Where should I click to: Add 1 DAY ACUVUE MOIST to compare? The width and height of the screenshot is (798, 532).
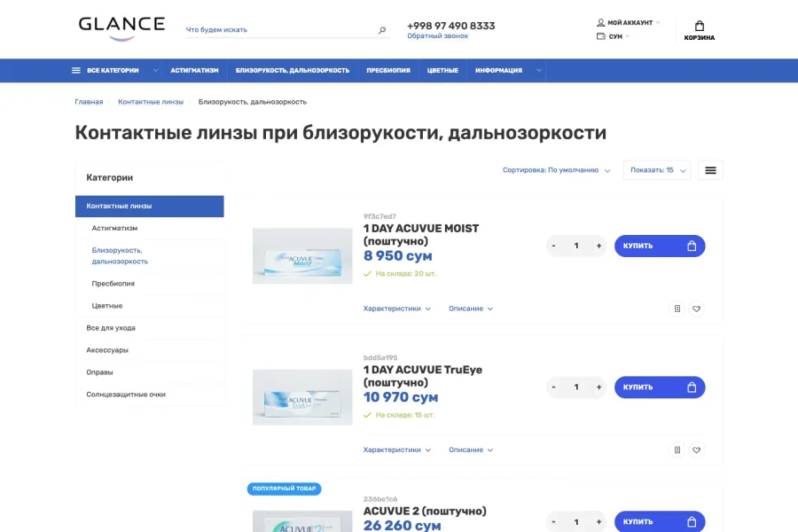pyautogui.click(x=677, y=309)
